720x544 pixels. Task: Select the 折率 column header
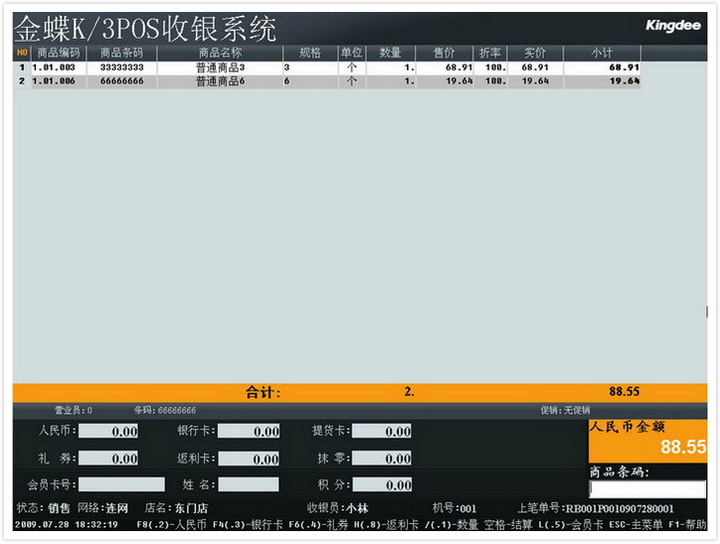(x=490, y=53)
